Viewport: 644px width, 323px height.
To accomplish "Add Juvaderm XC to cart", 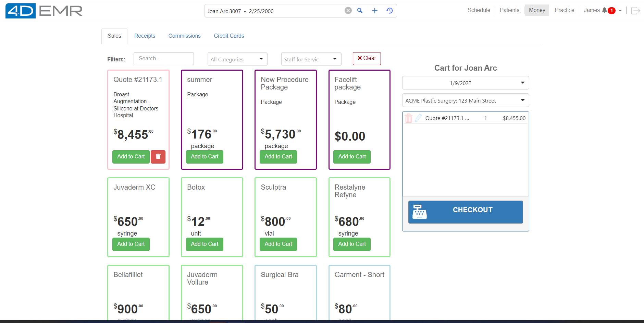I will pos(131,244).
